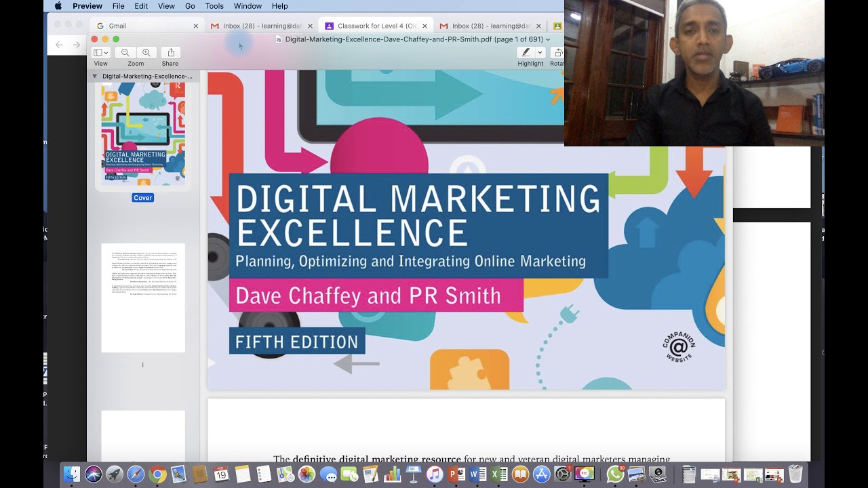The image size is (868, 488).
Task: Open the Edit menu
Action: click(x=141, y=6)
